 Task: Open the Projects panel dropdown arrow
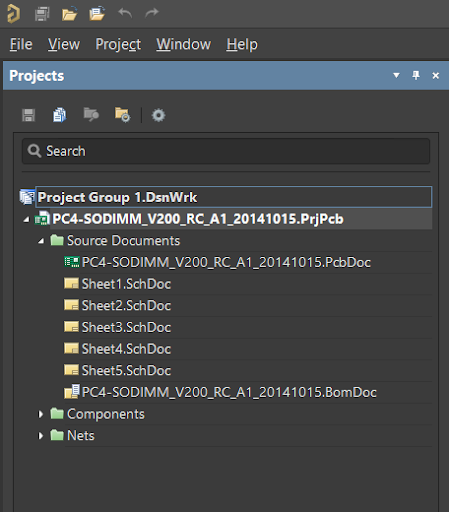click(x=396, y=75)
